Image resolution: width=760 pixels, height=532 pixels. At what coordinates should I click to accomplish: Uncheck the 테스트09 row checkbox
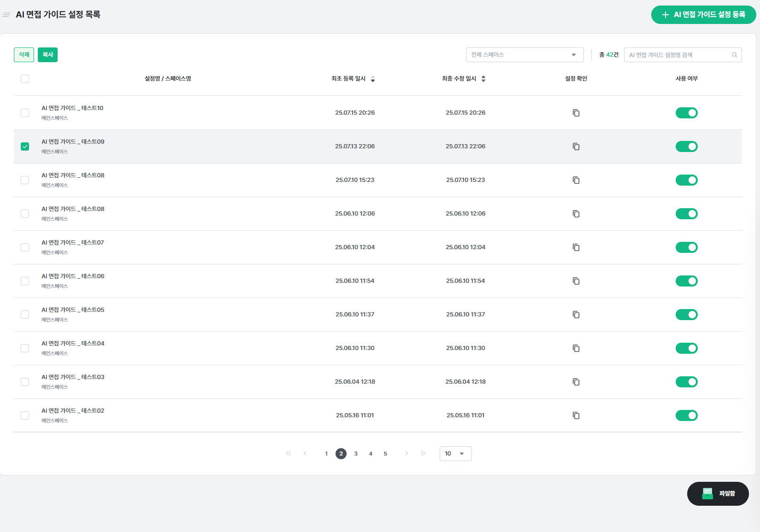[x=25, y=146]
